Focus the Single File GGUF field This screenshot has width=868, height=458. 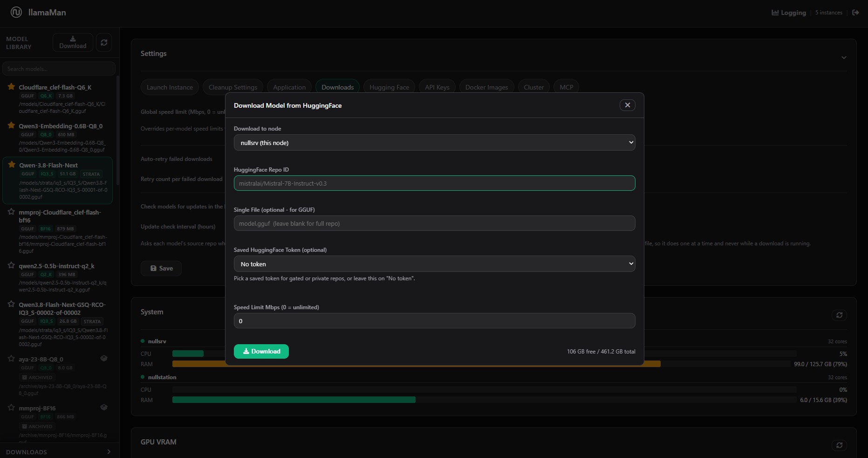[x=434, y=223]
